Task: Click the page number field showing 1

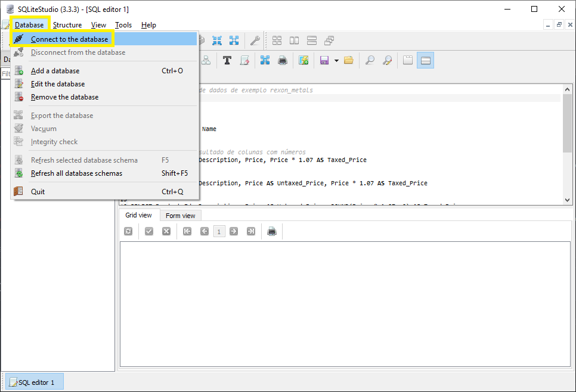Action: coord(219,232)
